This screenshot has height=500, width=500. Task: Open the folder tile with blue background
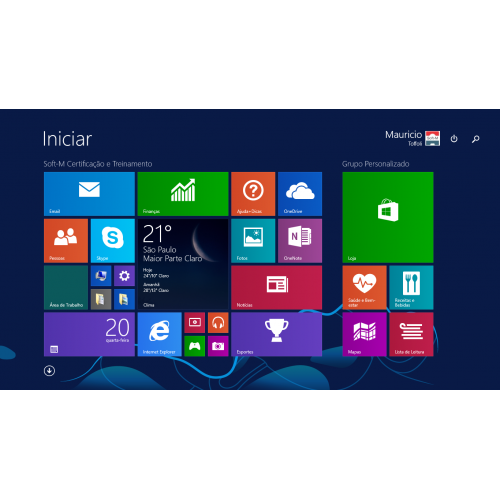[x=124, y=299]
